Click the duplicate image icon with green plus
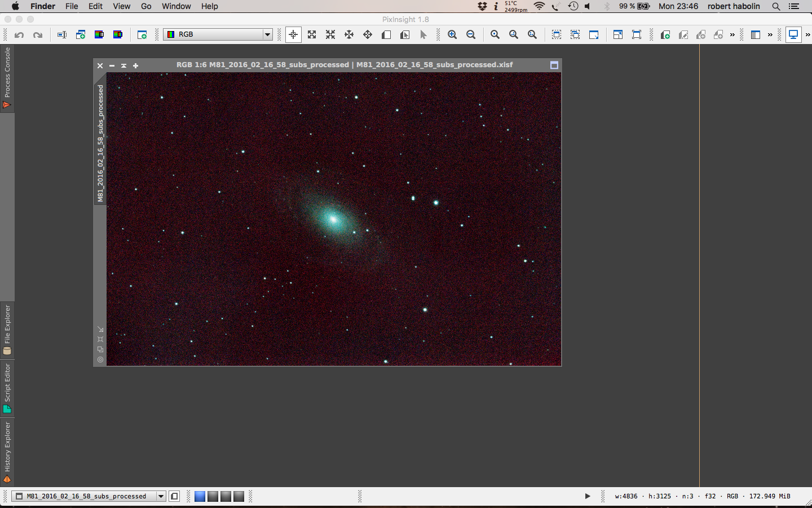 81,35
